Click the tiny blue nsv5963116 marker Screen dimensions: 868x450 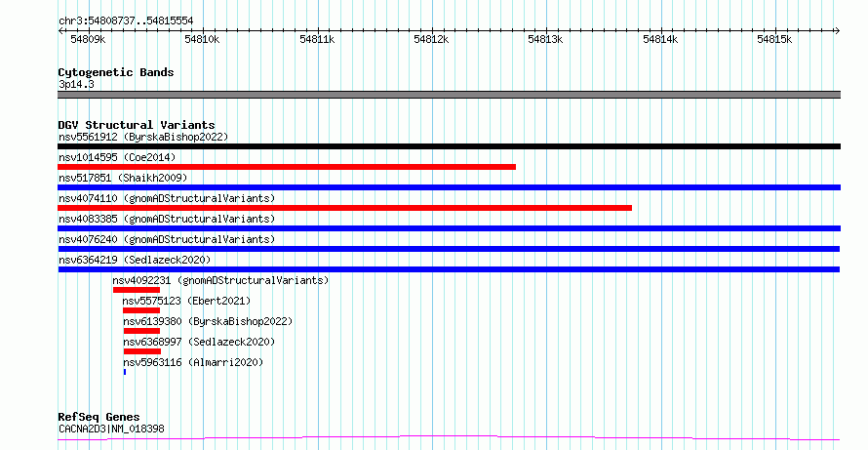125,372
